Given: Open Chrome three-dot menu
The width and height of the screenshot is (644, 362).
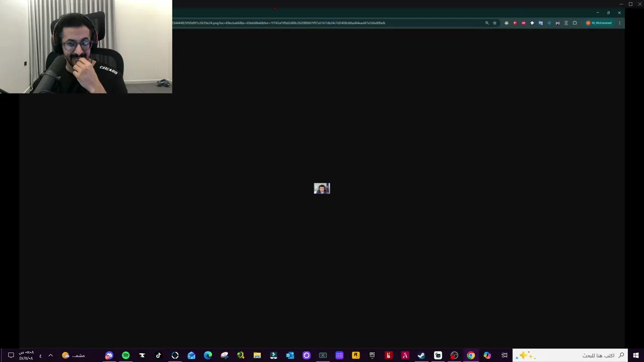Looking at the screenshot, I should [619, 23].
